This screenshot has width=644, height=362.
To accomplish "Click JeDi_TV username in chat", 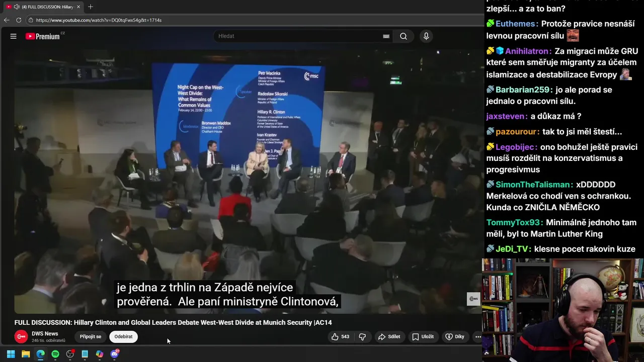I will click(512, 249).
